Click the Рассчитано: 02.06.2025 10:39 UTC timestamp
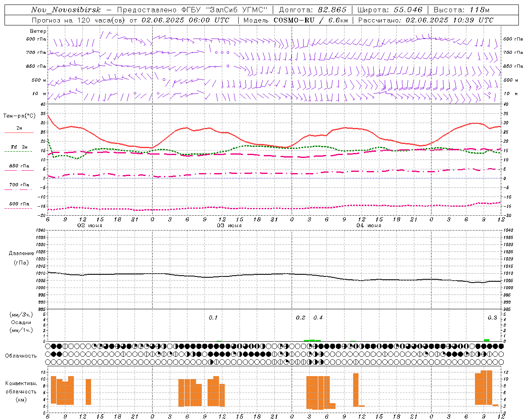Image resolution: width=525 pixels, height=420 pixels. [x=426, y=20]
